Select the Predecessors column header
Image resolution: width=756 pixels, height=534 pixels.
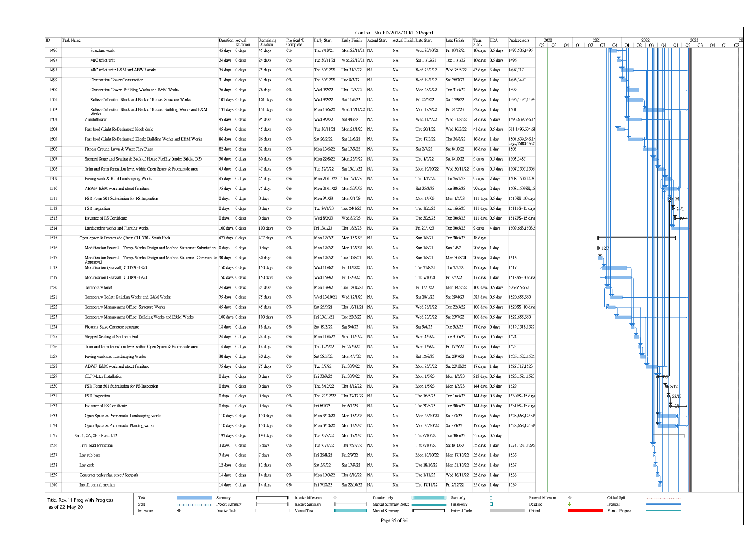point(519,40)
